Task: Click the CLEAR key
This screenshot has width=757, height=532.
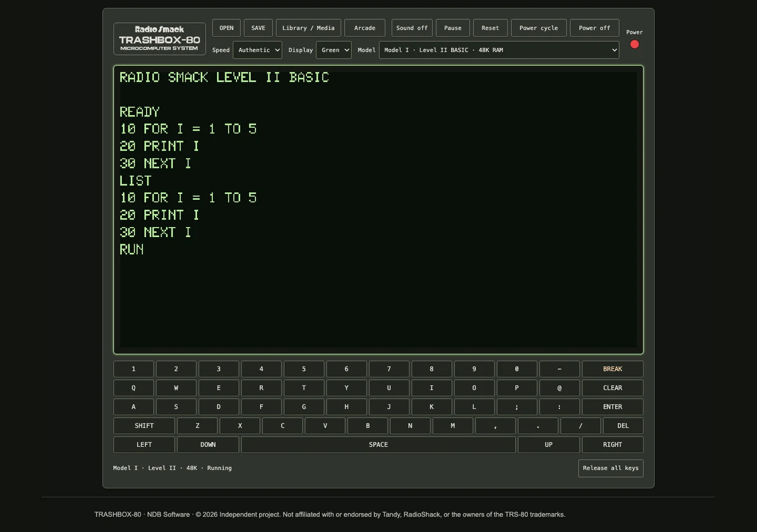Action: point(613,388)
